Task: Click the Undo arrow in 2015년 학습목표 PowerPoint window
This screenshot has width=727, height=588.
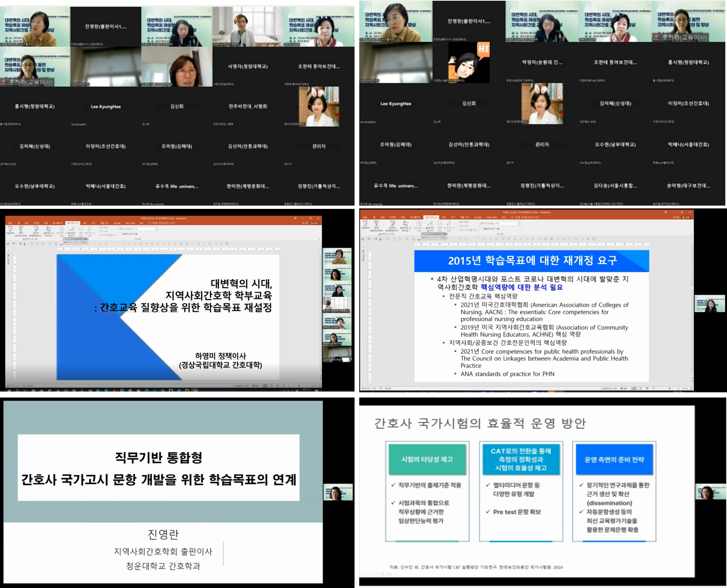Action: [369, 239]
